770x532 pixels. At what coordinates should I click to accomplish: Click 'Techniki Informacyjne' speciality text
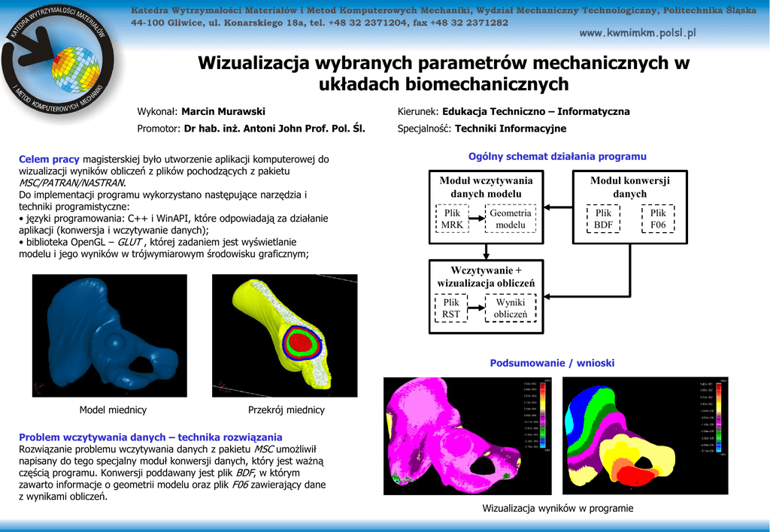click(511, 128)
